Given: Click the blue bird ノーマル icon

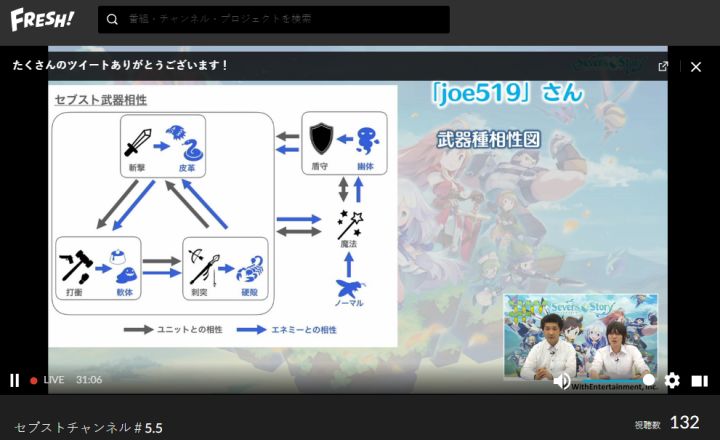Looking at the screenshot, I should tap(350, 289).
